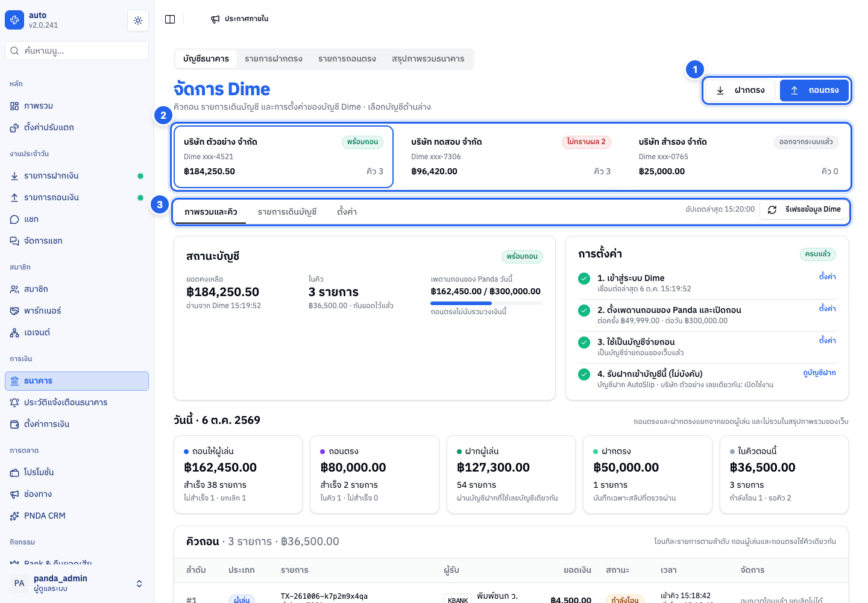Click the ค้นหาเมนู search field
This screenshot has width=868, height=603.
[77, 51]
